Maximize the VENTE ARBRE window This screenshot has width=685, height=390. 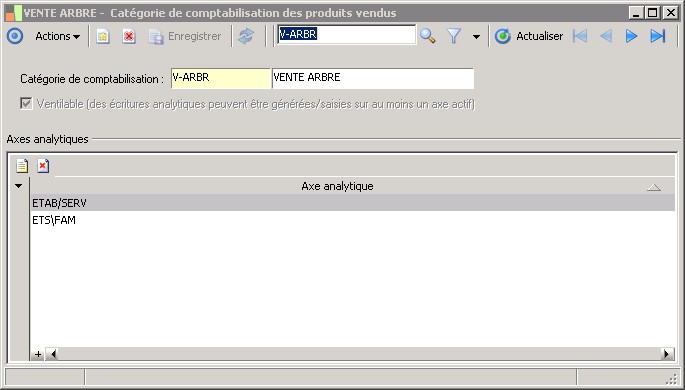point(653,13)
